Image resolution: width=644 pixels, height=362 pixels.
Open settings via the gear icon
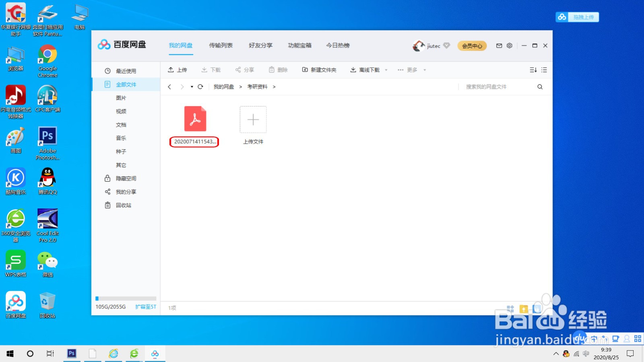point(509,46)
